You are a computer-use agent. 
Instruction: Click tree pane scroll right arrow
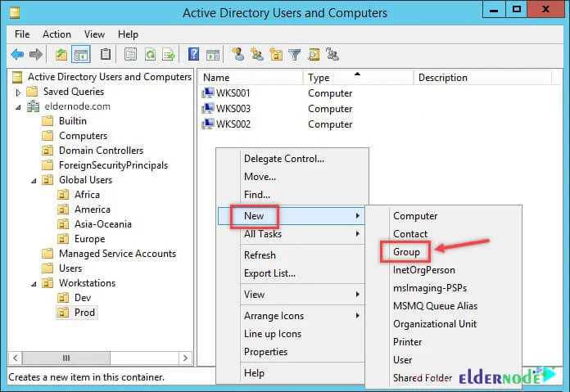(x=185, y=358)
